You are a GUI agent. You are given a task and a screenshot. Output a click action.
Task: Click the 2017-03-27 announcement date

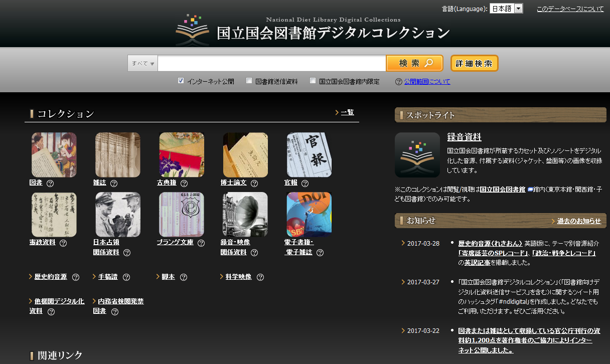[423, 282]
